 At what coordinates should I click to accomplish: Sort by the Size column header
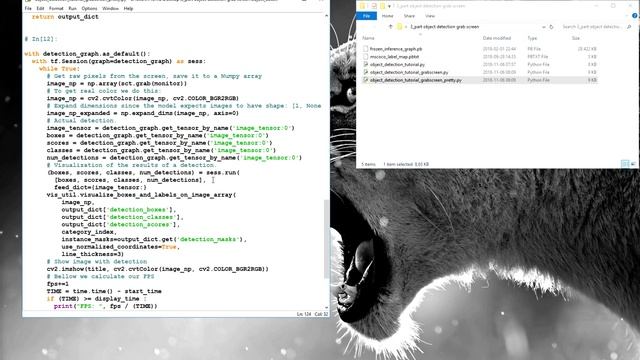tap(576, 38)
